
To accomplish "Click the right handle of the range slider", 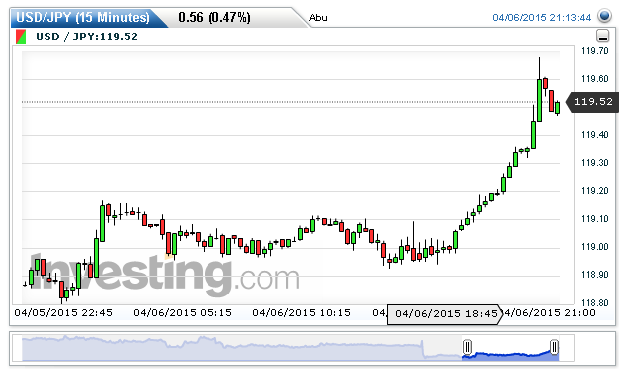I will (554, 347).
